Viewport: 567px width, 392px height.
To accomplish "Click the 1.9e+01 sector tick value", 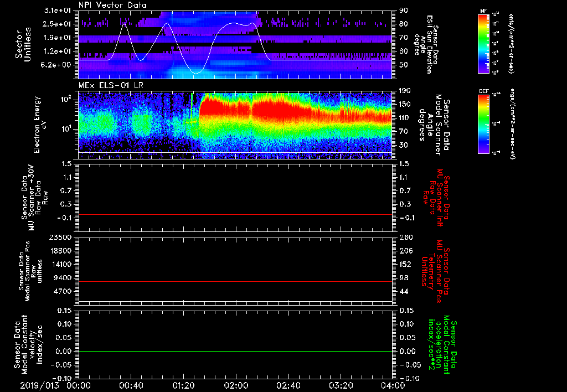I will 58,38.
